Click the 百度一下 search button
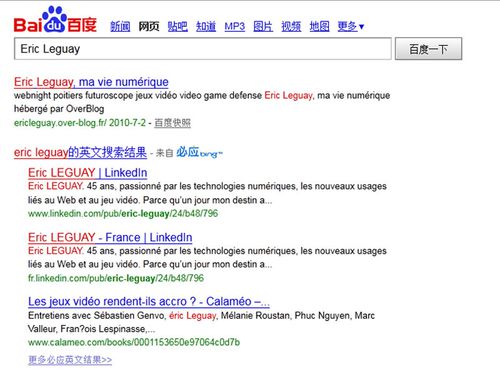Viewport: 500px width, 375px height. tap(428, 49)
